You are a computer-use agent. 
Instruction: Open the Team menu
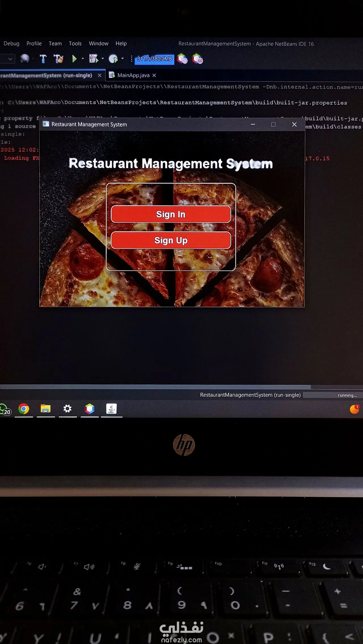pos(55,43)
